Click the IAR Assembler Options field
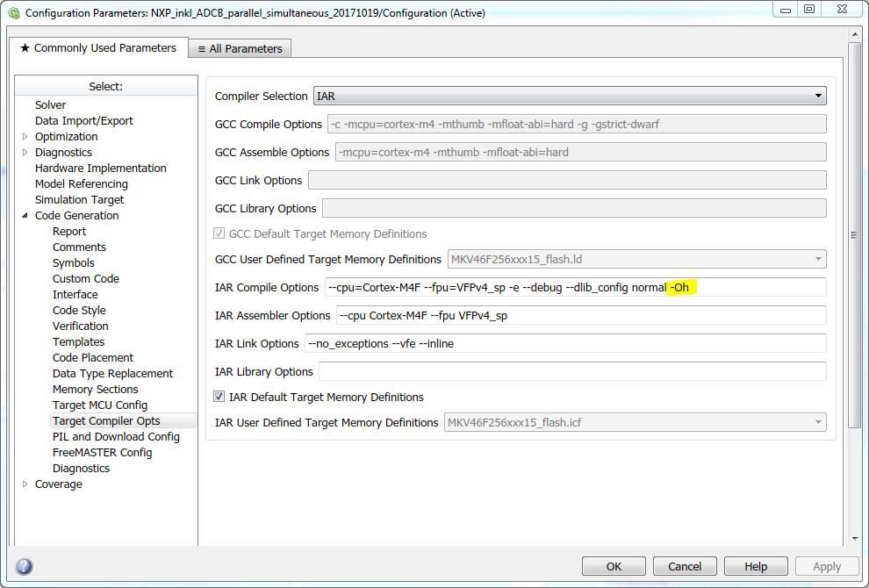This screenshot has height=588, width=869. click(581, 315)
